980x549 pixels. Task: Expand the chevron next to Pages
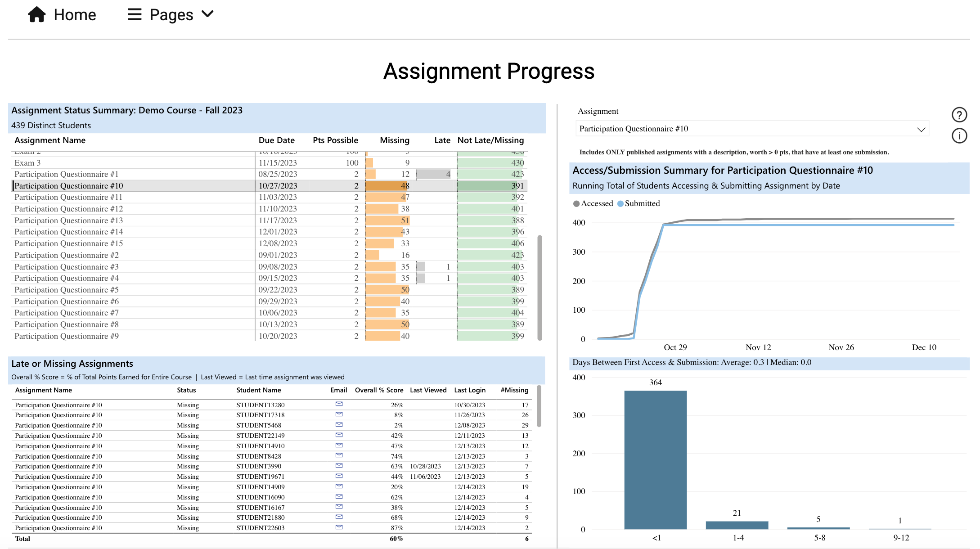tap(207, 14)
